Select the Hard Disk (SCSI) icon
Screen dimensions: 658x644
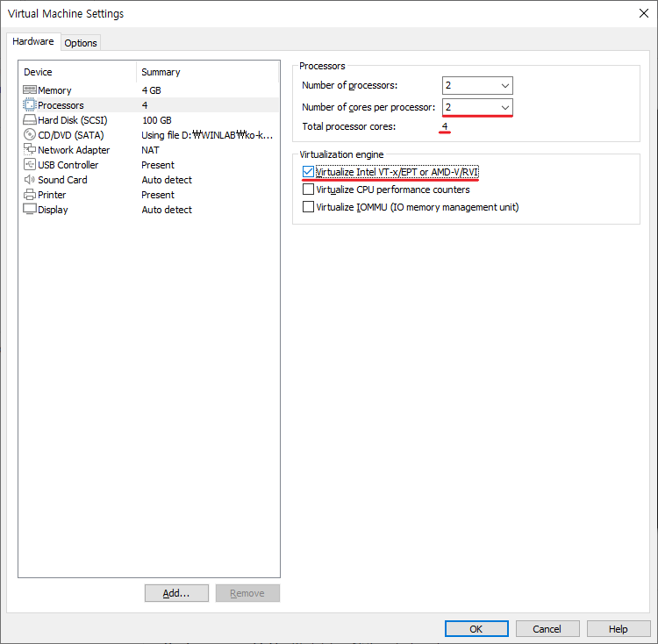[29, 120]
